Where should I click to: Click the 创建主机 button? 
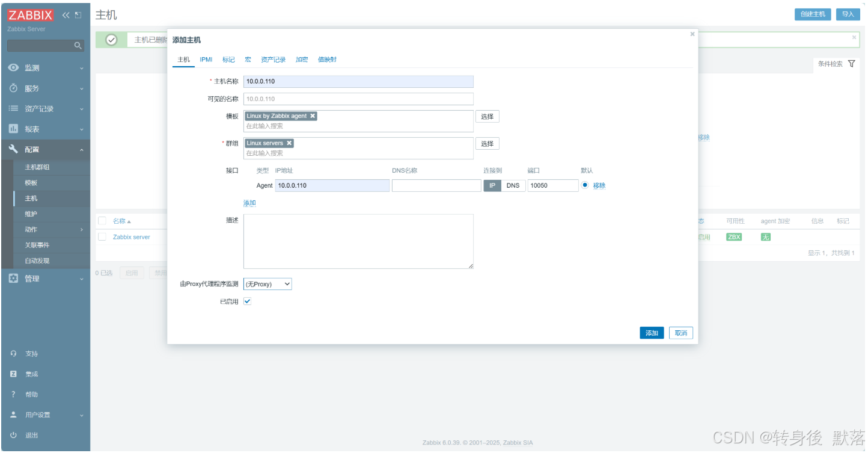(813, 14)
